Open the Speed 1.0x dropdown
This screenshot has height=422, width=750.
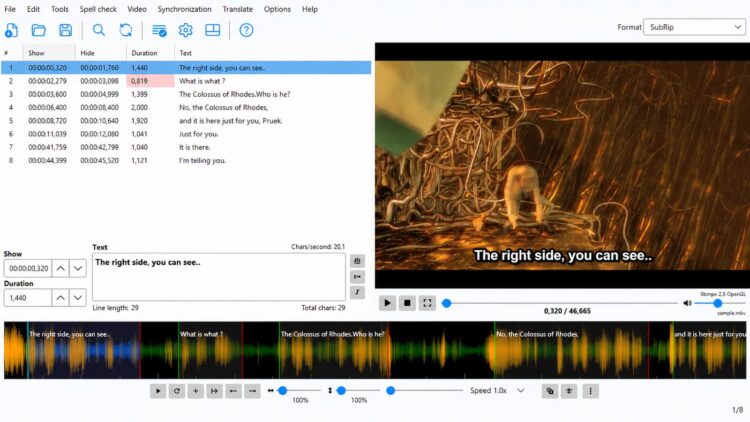tap(497, 390)
